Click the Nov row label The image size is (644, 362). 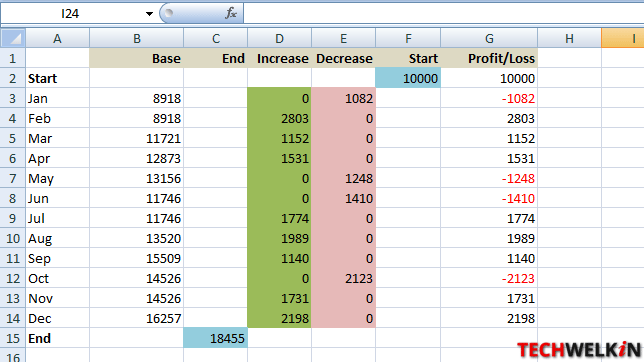coord(40,298)
